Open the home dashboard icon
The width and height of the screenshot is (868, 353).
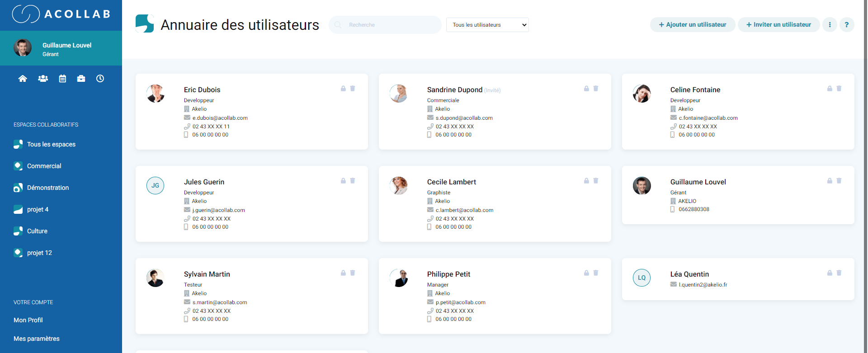point(23,78)
